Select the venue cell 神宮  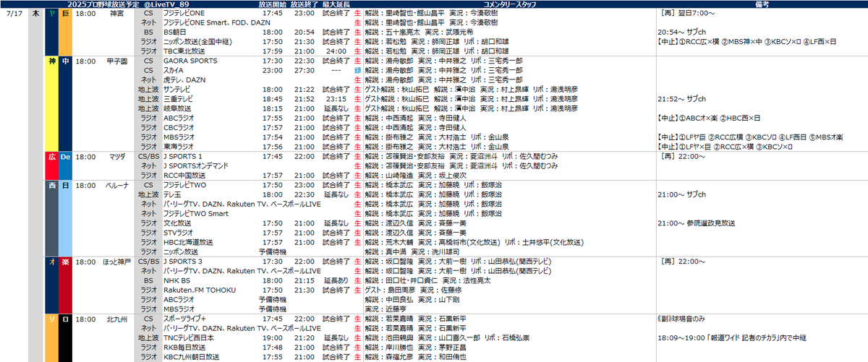(116, 13)
